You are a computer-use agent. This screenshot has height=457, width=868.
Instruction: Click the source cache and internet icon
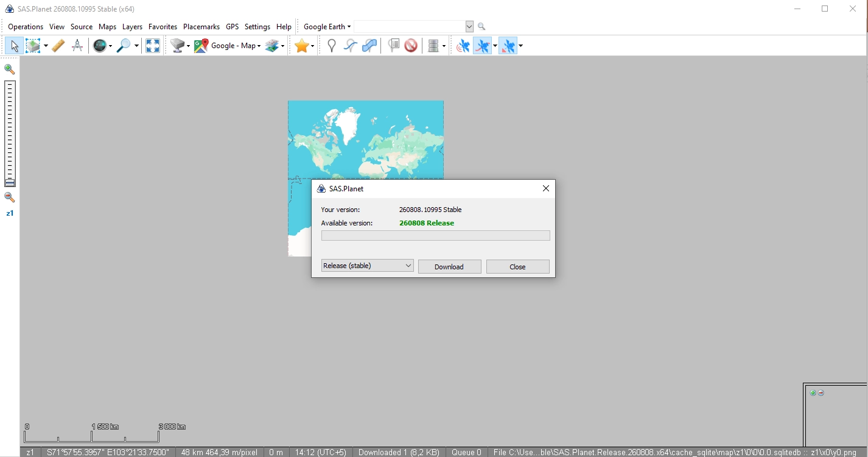point(177,46)
